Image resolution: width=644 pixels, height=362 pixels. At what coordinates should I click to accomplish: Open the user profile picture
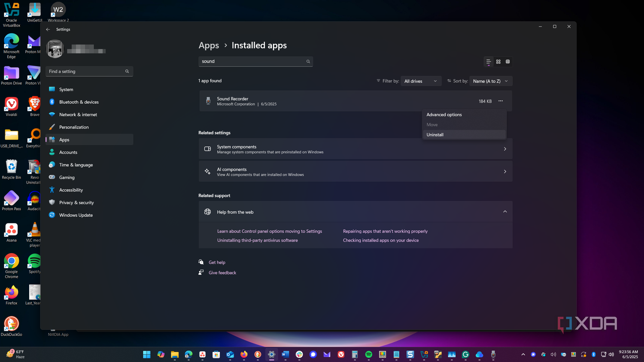click(55, 49)
